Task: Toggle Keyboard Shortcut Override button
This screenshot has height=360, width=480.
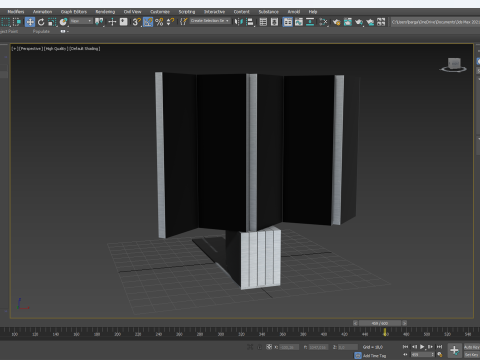Action: 124,22
